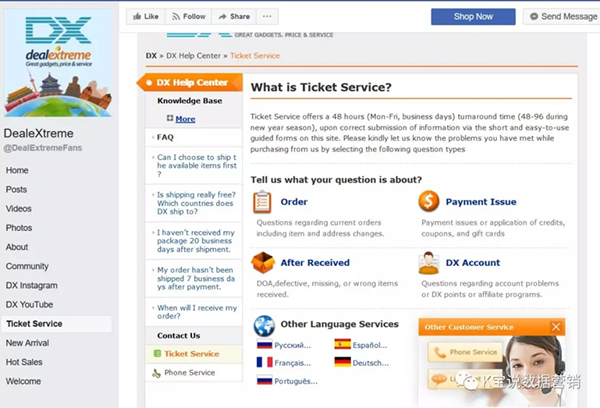The width and height of the screenshot is (600, 408).
Task: Expand Knowledge Base via More link
Action: tap(185, 119)
